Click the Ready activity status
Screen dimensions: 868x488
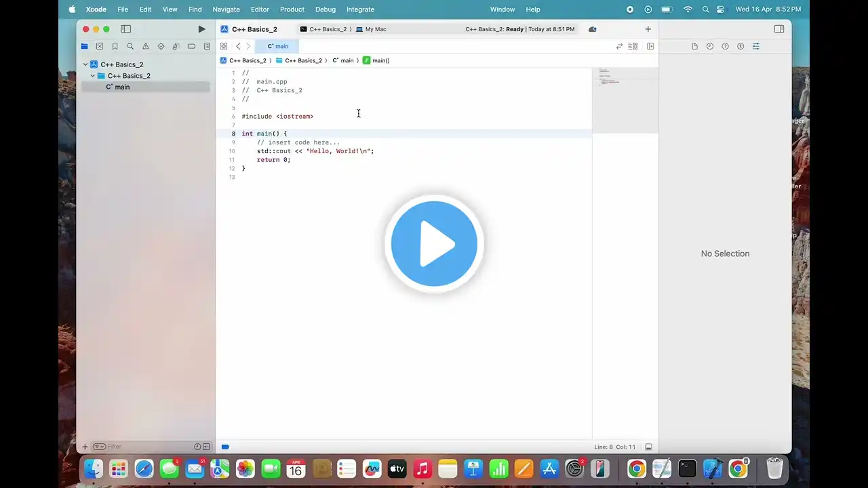pyautogui.click(x=519, y=29)
